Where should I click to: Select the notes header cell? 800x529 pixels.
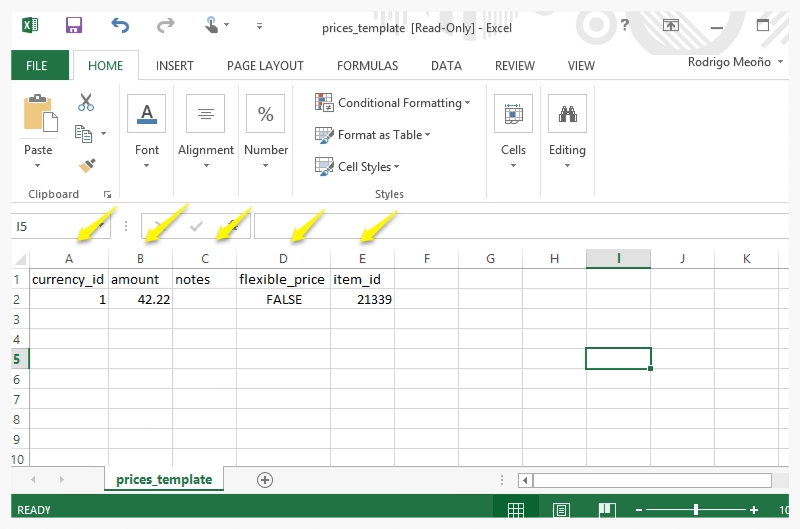pos(205,279)
